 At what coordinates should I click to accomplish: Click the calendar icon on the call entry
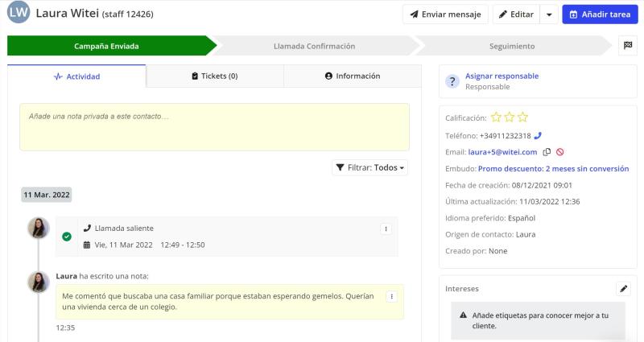(87, 245)
